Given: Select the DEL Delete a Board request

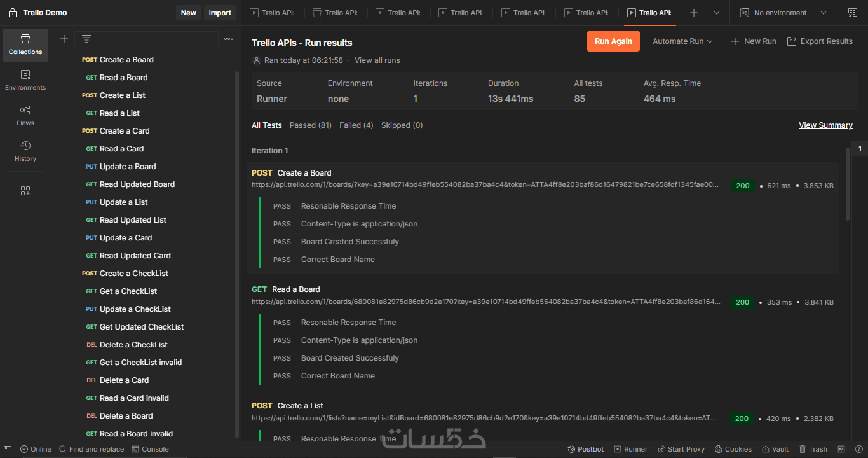Looking at the screenshot, I should 119,416.
